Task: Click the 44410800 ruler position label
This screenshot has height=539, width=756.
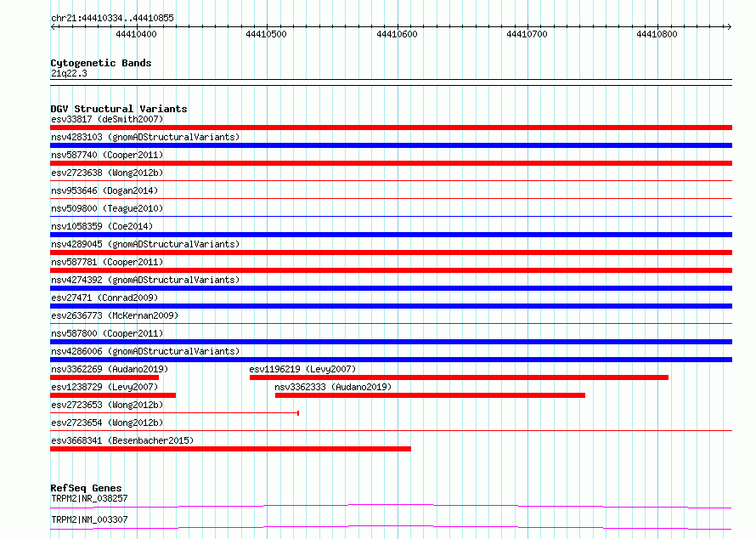Action: 657,34
